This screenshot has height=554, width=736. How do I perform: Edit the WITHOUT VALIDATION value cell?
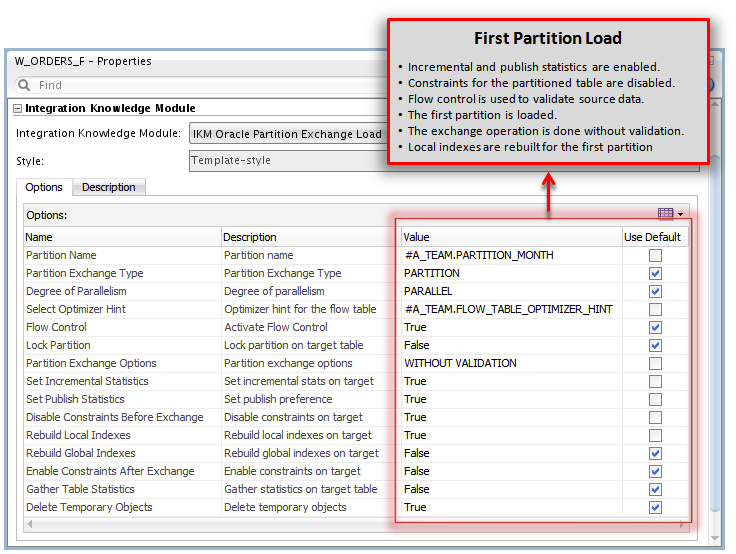pyautogui.click(x=508, y=363)
